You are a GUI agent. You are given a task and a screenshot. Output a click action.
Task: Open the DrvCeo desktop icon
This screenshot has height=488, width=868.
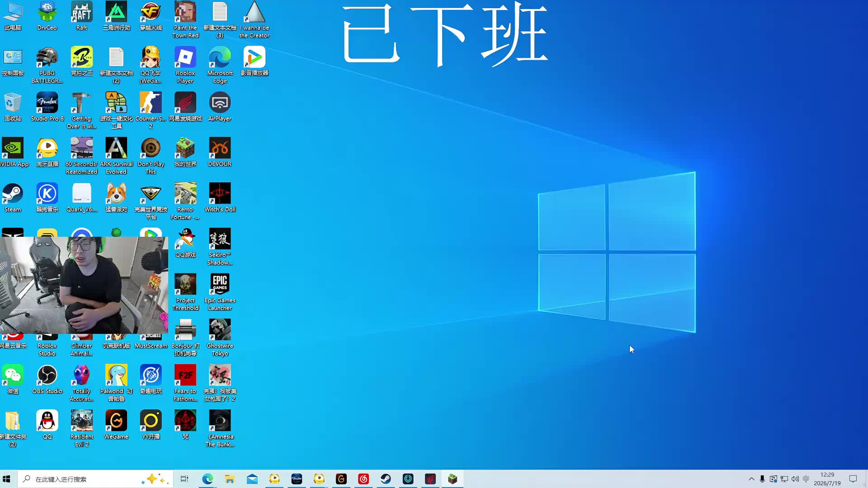point(47,16)
